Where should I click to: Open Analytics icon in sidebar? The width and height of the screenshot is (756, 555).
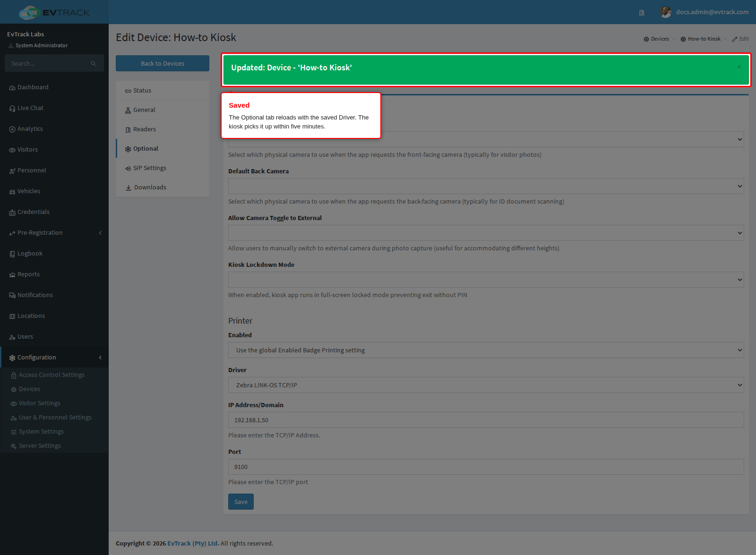[x=12, y=129]
